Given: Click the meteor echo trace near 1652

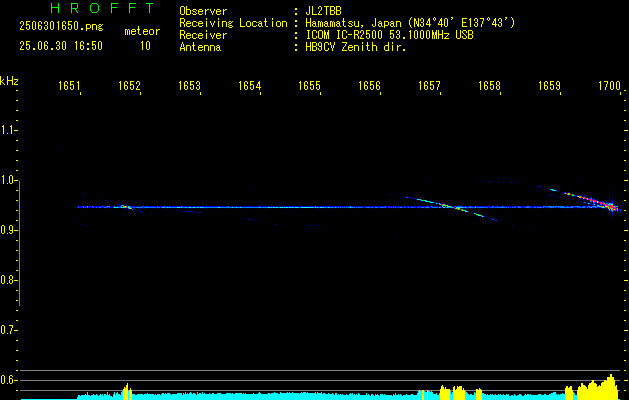Looking at the screenshot, I should point(124,207).
